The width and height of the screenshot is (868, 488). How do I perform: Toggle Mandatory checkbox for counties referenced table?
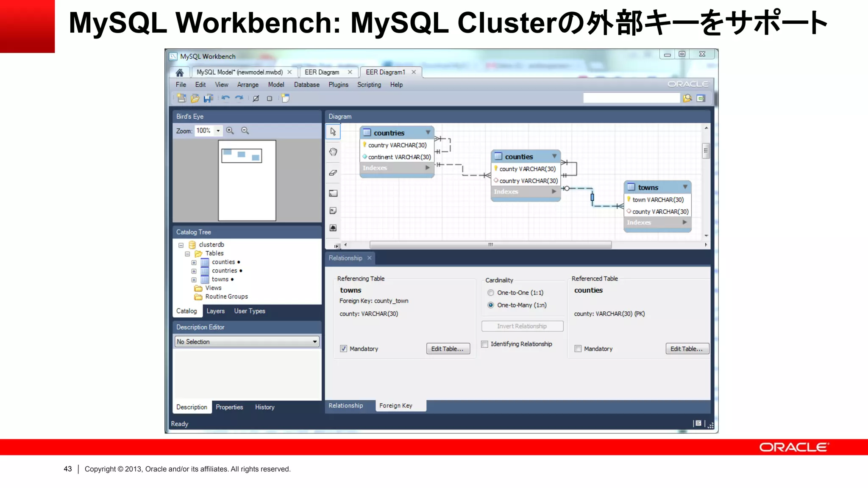point(578,349)
